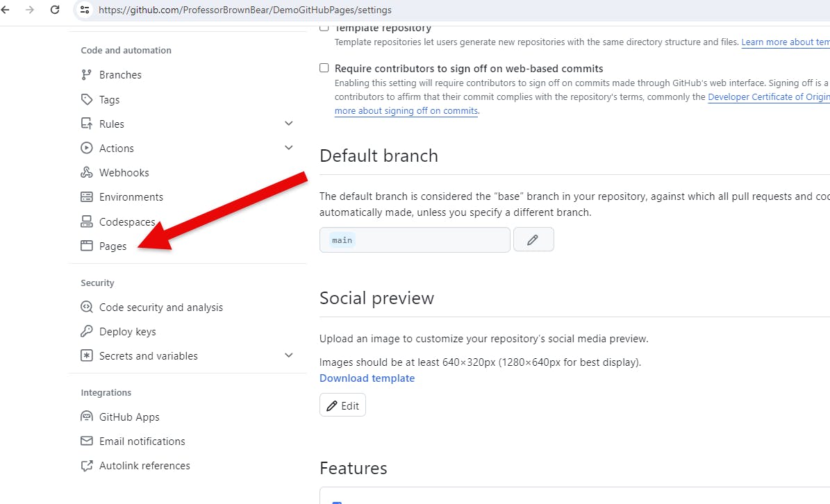Viewport: 830px width, 504px height.
Task: Select the Tags sidebar icon
Action: click(85, 99)
